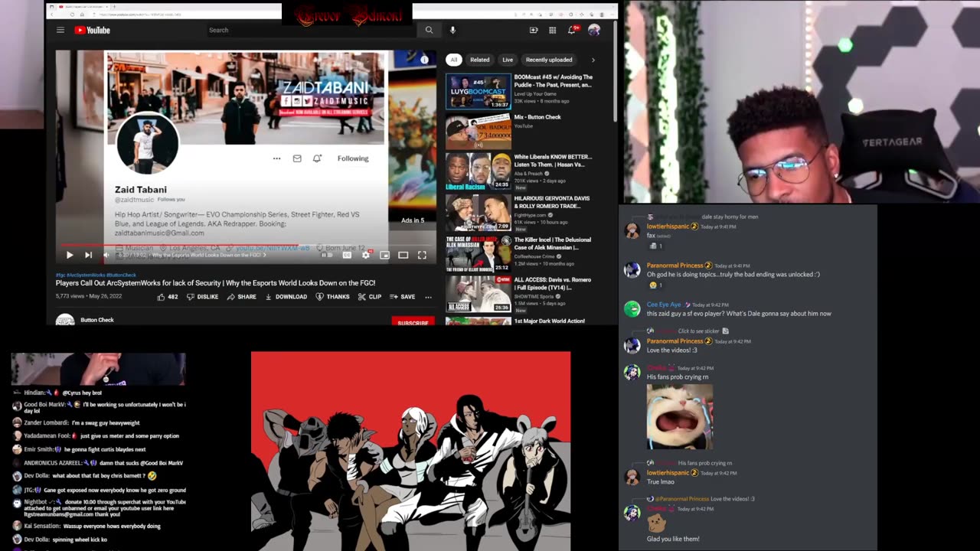The width and height of the screenshot is (980, 551).
Task: Click the DISLIKE button
Action: coord(202,297)
